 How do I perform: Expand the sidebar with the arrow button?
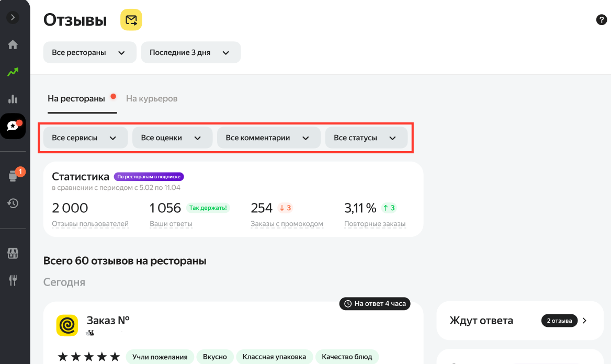tap(13, 17)
